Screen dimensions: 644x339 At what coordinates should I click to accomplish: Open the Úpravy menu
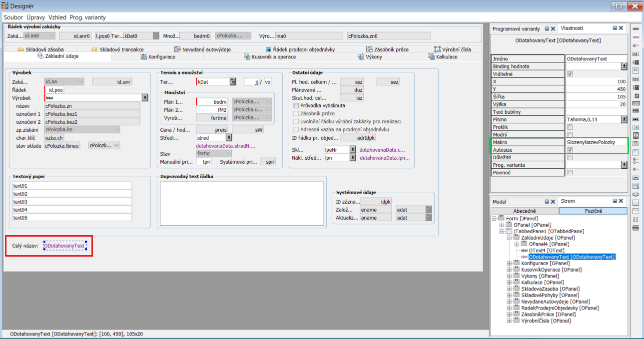(35, 17)
